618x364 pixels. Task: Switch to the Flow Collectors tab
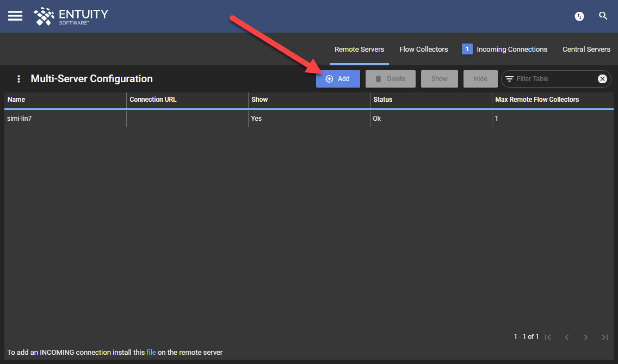click(x=424, y=50)
